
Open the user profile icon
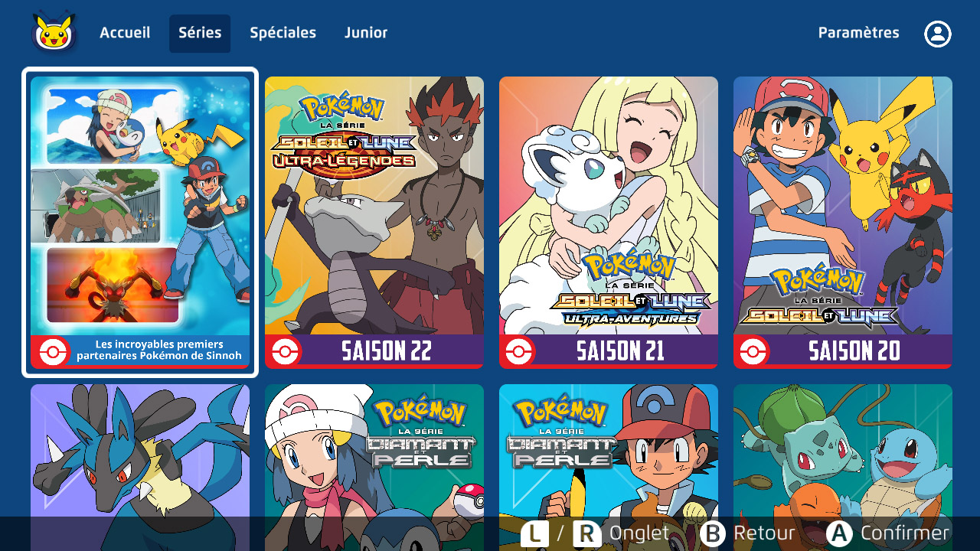pos(937,34)
